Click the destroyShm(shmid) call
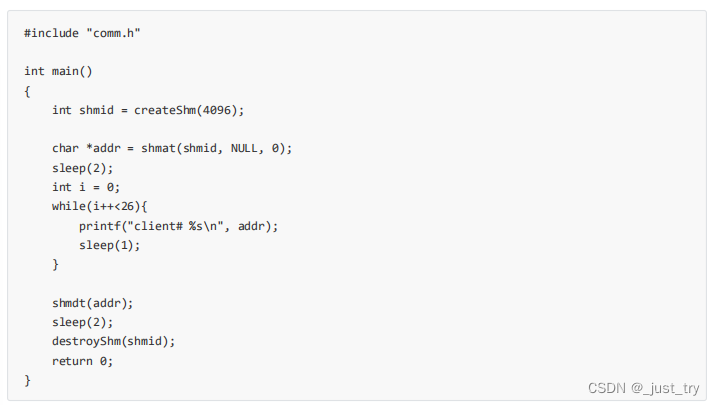Viewport: 715px width, 405px height. coord(114,341)
